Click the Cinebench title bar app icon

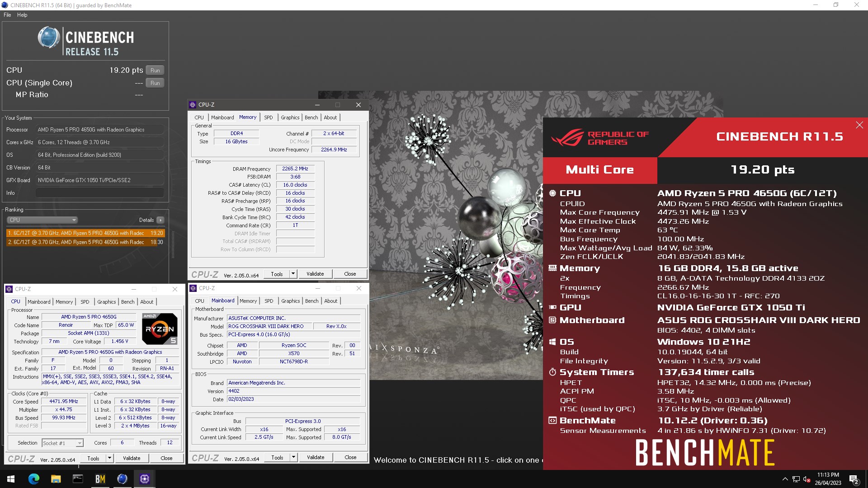(x=5, y=5)
